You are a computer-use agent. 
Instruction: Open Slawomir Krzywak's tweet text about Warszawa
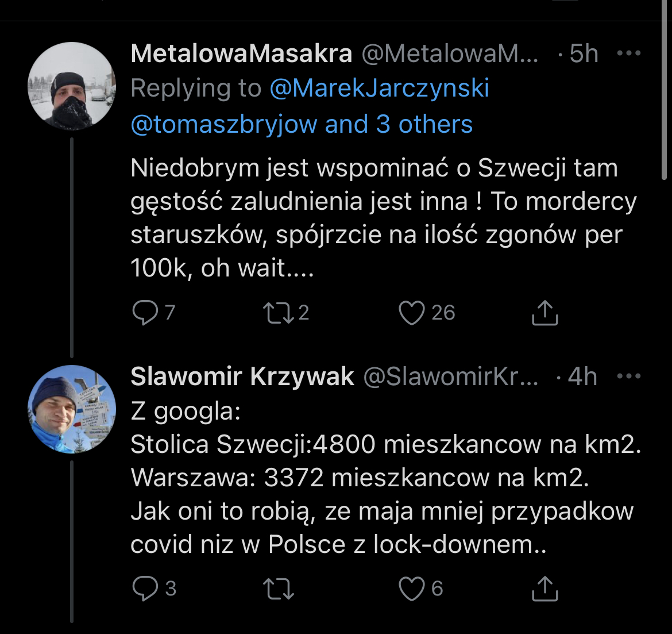tap(360, 478)
